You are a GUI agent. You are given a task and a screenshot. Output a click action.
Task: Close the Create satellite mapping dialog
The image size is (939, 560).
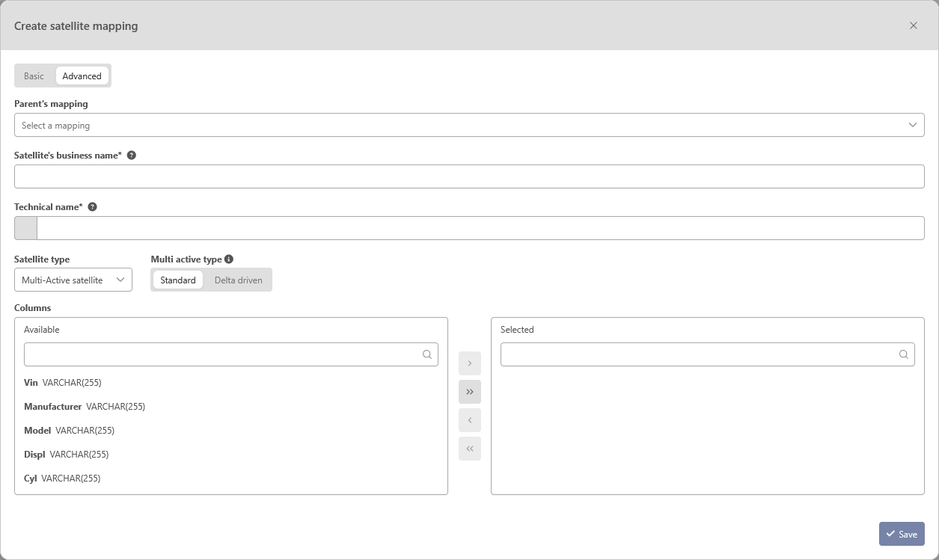pyautogui.click(x=913, y=25)
